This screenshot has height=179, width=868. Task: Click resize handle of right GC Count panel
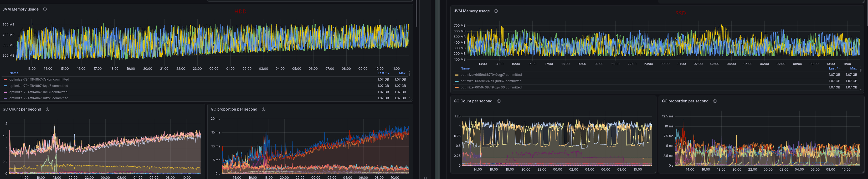(x=655, y=172)
